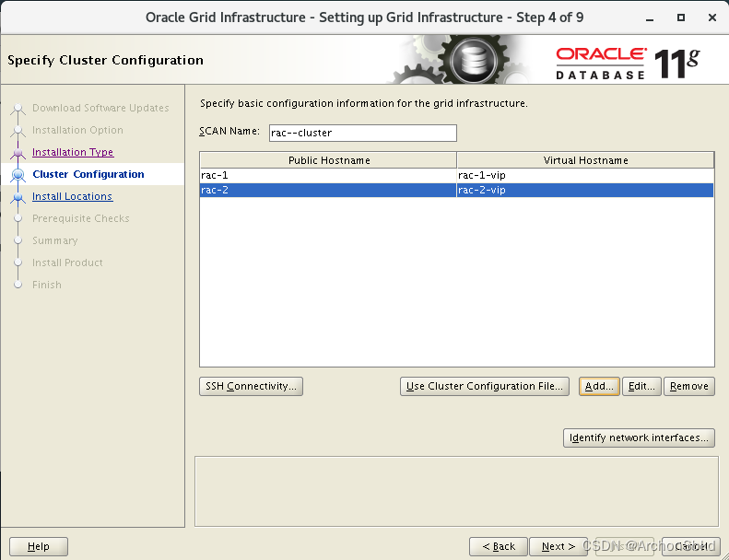Select the rac-2-vip virtual hostname cell

(x=585, y=190)
